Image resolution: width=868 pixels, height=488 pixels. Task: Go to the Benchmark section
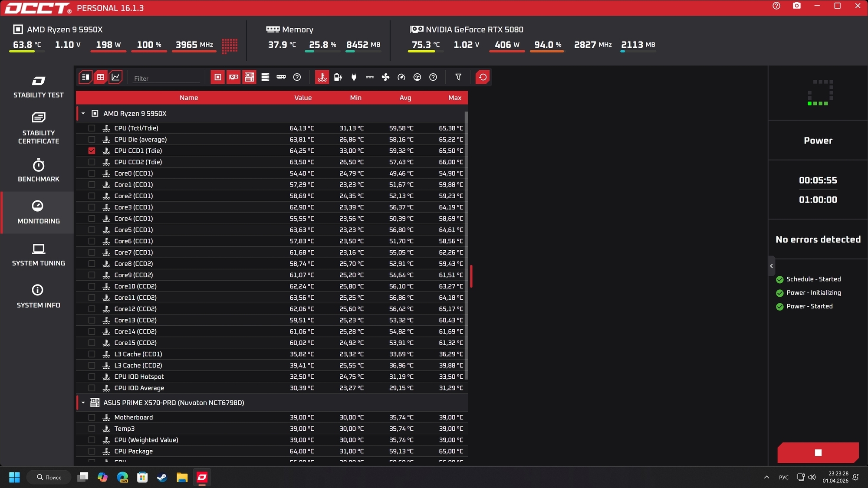(x=38, y=170)
